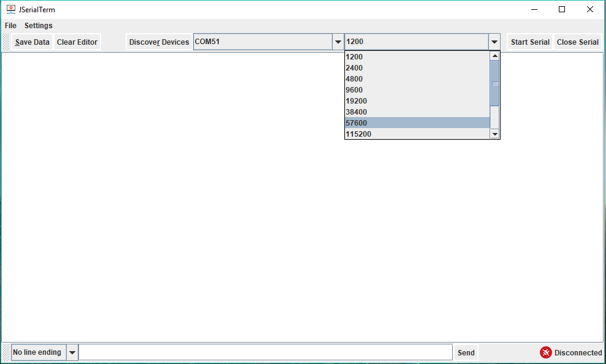Click the Disconnected status text

click(578, 353)
